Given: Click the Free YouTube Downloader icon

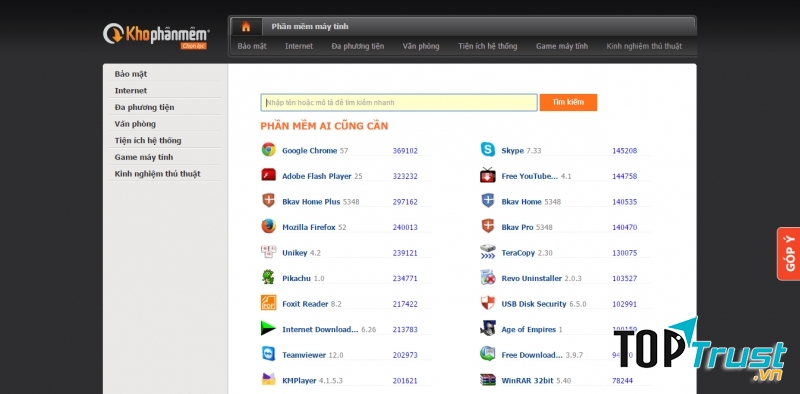Looking at the screenshot, I should (x=488, y=175).
